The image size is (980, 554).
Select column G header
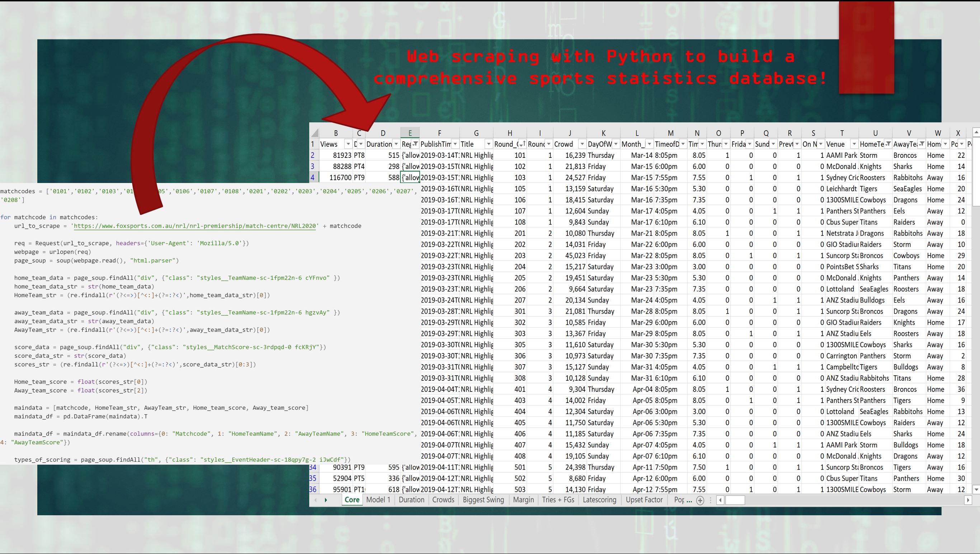tap(476, 133)
